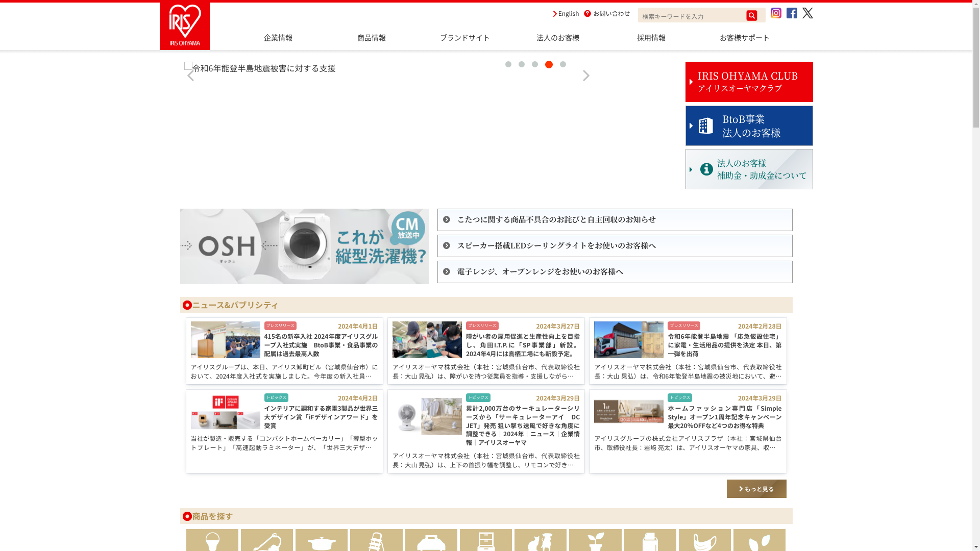Open the vacuum cleaner category

point(267,540)
